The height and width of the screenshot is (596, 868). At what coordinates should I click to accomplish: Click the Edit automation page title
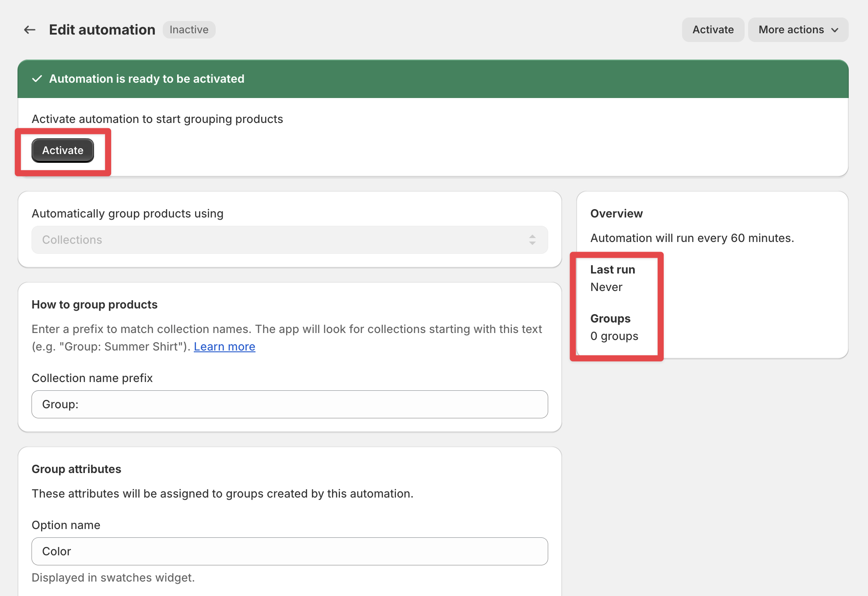(x=102, y=30)
